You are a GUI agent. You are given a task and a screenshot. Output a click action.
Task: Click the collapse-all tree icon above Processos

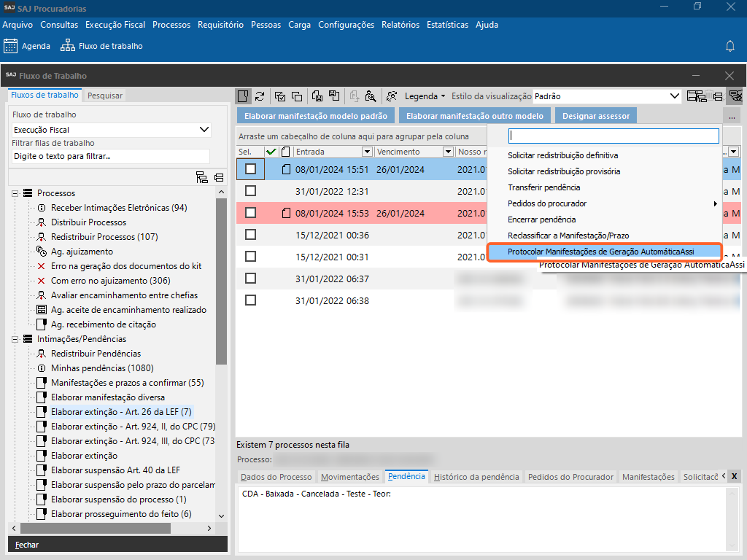pyautogui.click(x=219, y=177)
